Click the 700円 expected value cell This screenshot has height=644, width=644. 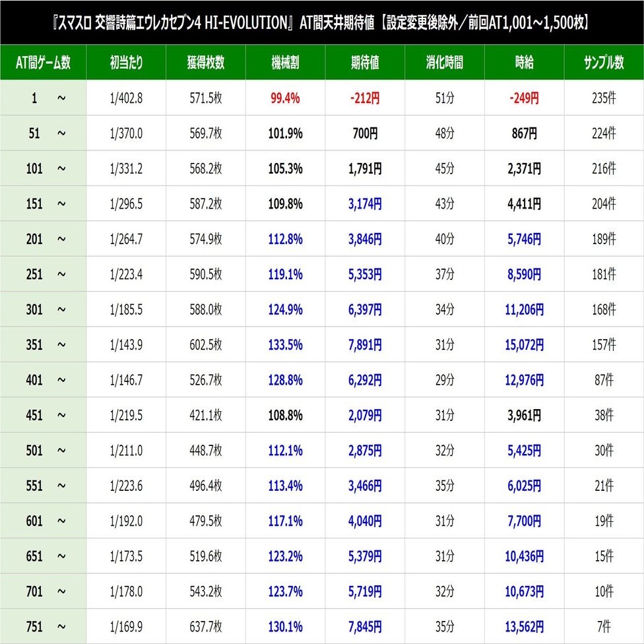[x=365, y=133]
